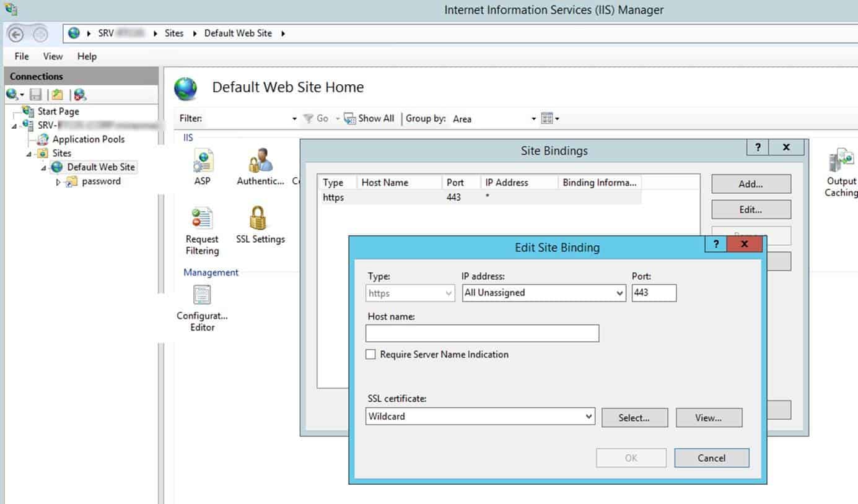This screenshot has height=504, width=858.
Task: Click the view mode icon beside Group by
Action: (x=547, y=118)
